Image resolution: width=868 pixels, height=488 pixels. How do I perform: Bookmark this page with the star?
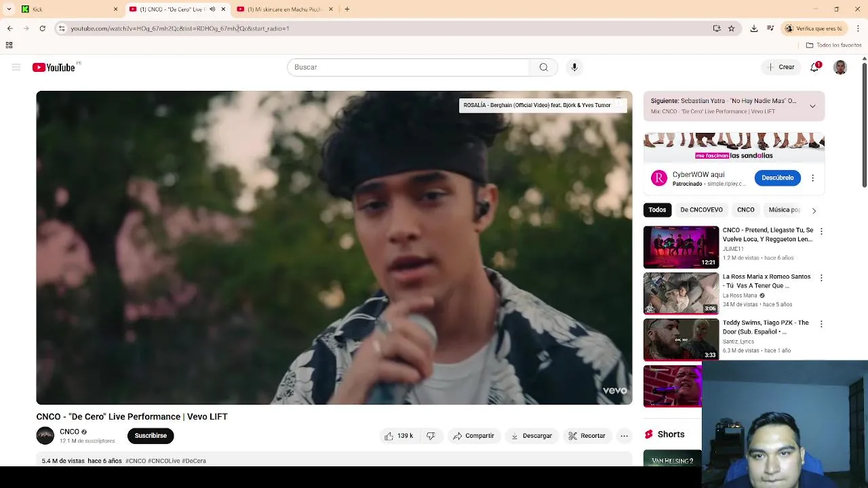(x=731, y=28)
